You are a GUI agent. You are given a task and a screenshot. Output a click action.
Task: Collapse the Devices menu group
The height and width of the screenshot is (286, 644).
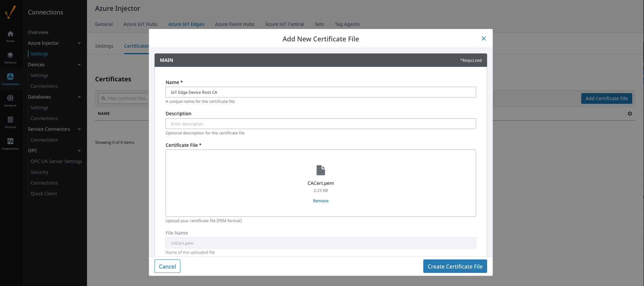click(x=79, y=65)
